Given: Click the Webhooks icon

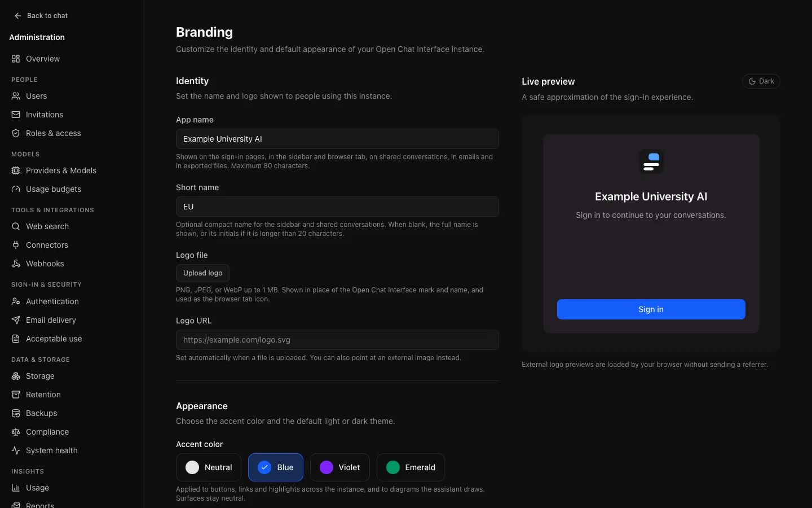Looking at the screenshot, I should (x=16, y=264).
